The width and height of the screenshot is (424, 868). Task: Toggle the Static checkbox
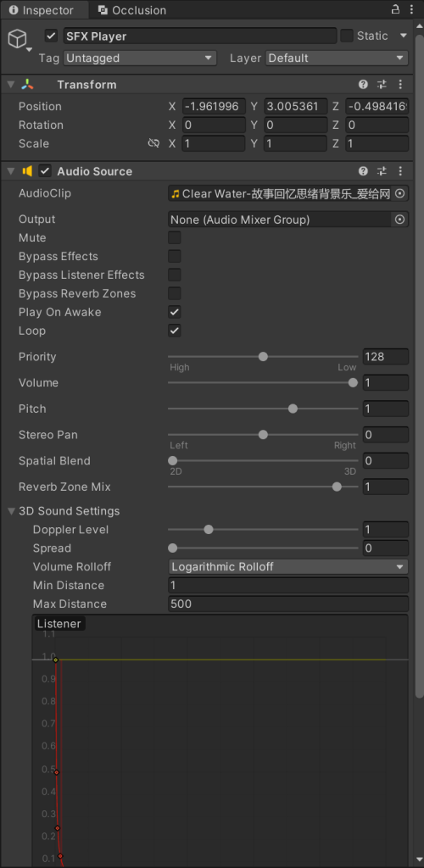click(x=347, y=36)
